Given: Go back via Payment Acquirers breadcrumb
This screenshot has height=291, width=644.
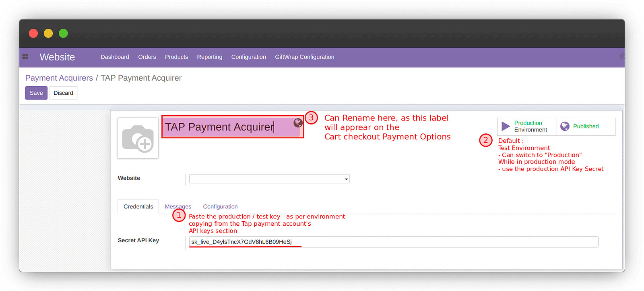Looking at the screenshot, I should click(x=59, y=78).
